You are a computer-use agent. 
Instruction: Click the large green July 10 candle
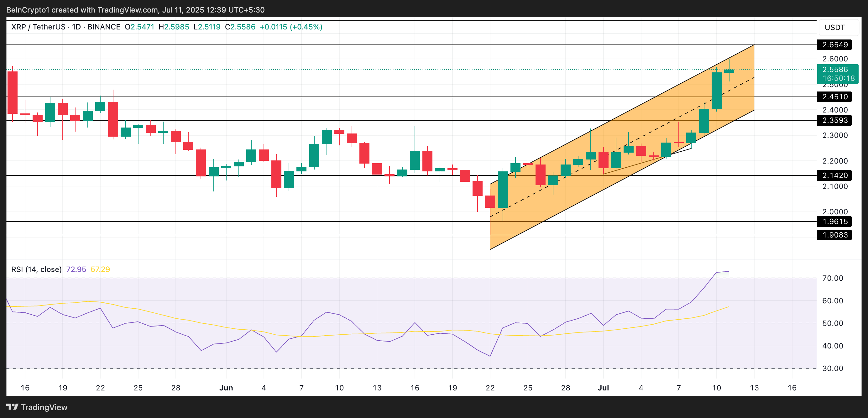pyautogui.click(x=716, y=91)
